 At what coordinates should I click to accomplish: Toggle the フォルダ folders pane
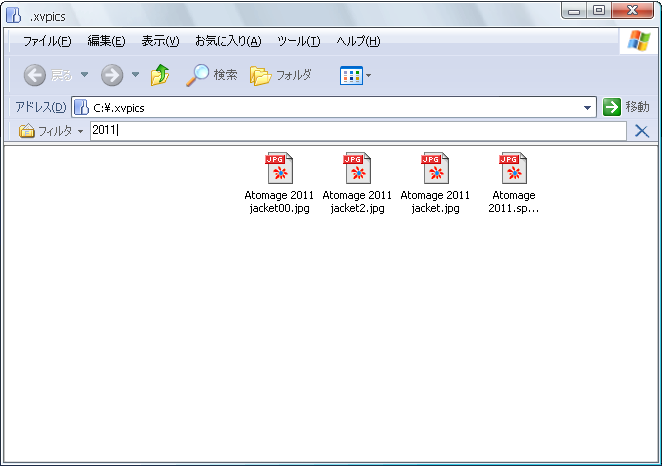(281, 76)
